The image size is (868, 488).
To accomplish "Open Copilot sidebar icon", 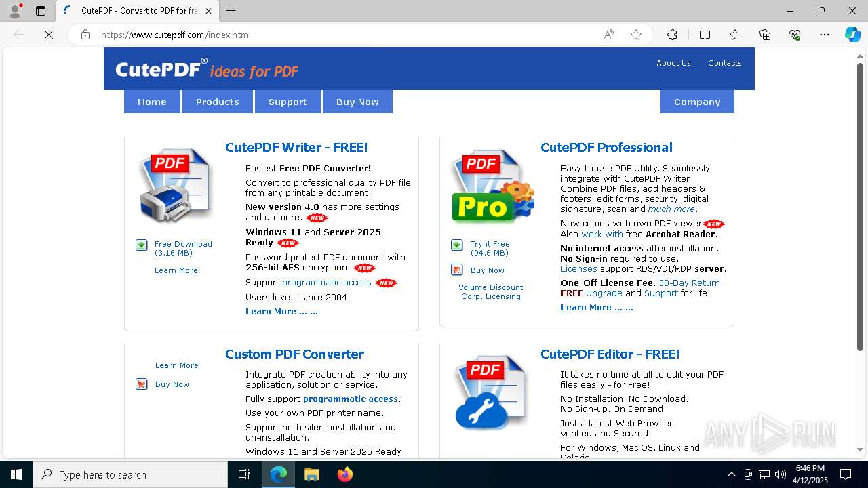I will (x=852, y=35).
